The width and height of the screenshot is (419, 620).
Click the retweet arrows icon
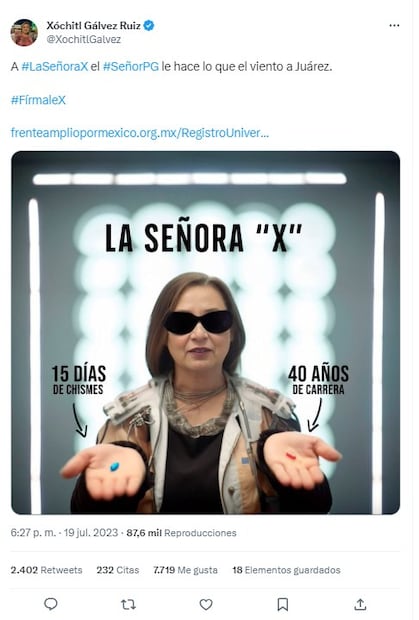coord(128,604)
